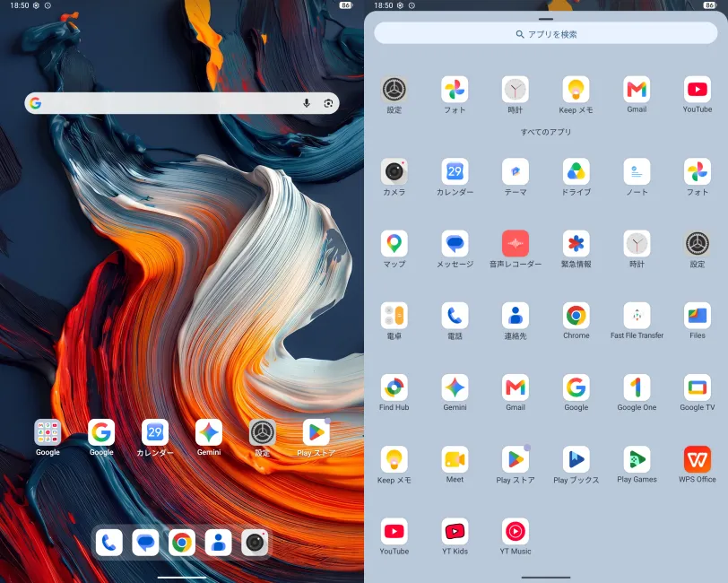Viewport: 728px width, 583px height.
Task: Open 連絡先 in the app drawer
Action: coord(516,316)
